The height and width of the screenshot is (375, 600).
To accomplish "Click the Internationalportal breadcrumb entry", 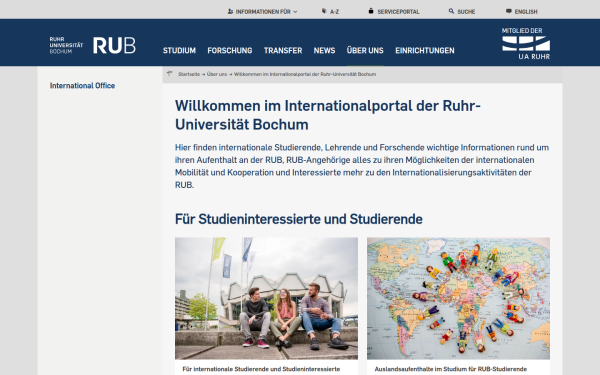I will [x=305, y=74].
